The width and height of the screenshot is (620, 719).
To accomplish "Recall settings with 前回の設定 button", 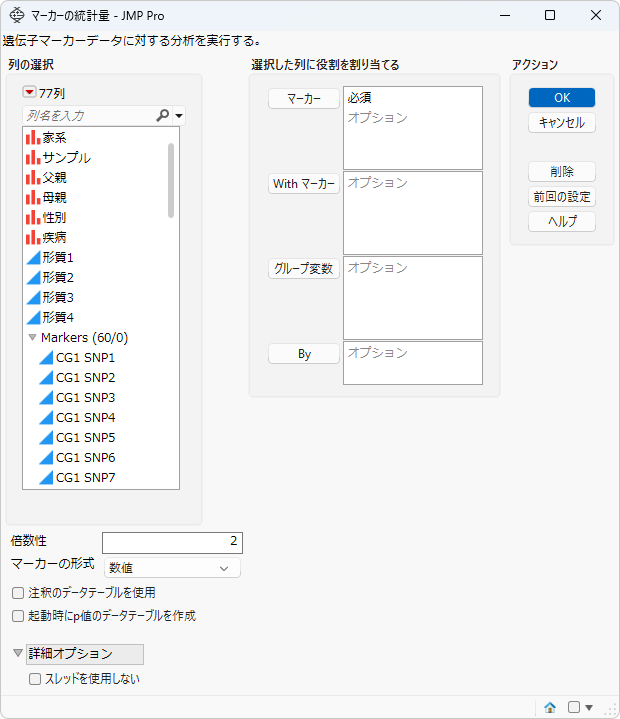I will pos(562,197).
